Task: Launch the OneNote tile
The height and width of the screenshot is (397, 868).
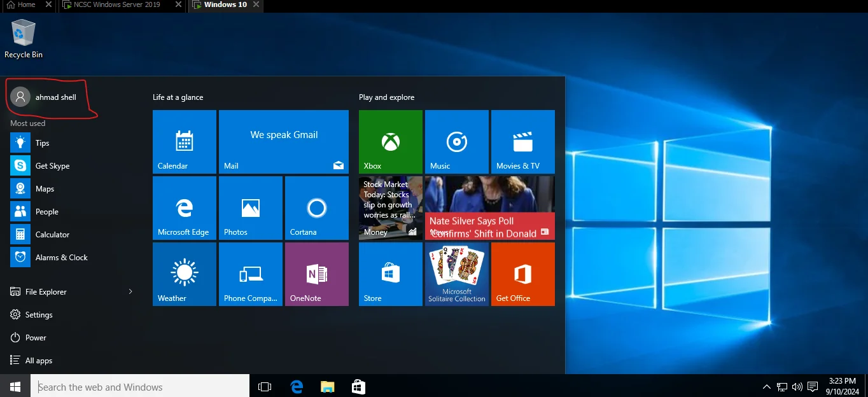Action: coord(317,274)
